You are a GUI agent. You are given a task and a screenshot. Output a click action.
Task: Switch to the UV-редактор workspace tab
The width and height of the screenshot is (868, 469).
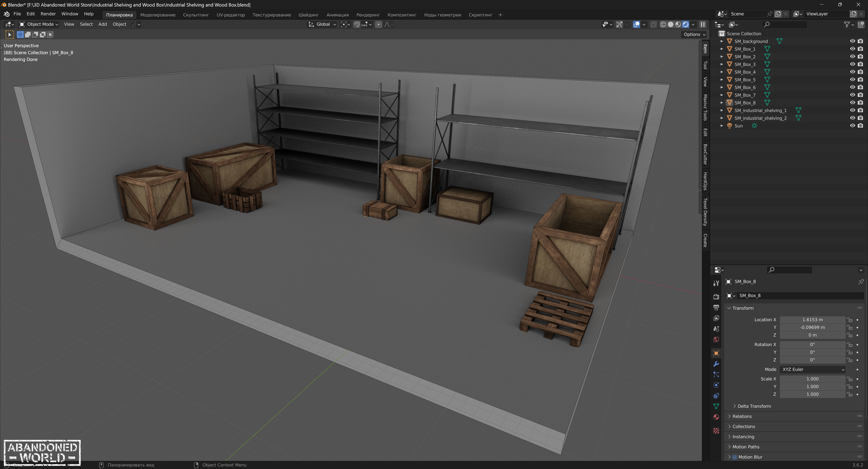point(231,15)
